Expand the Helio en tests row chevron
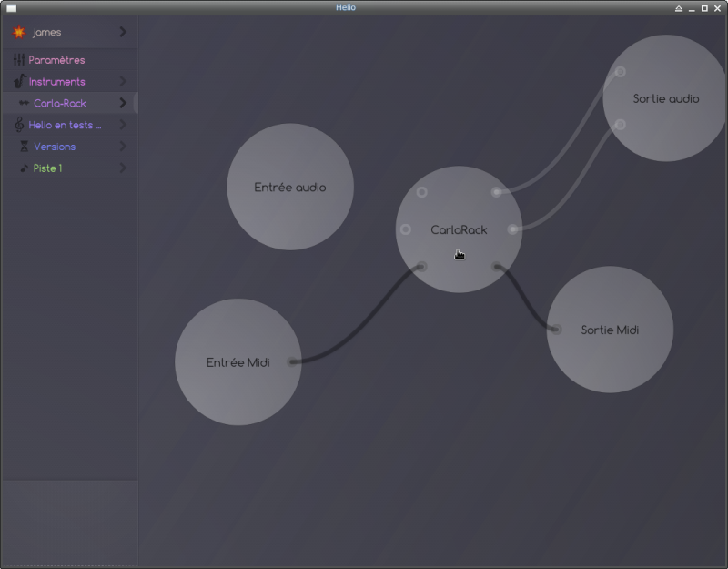 [123, 125]
